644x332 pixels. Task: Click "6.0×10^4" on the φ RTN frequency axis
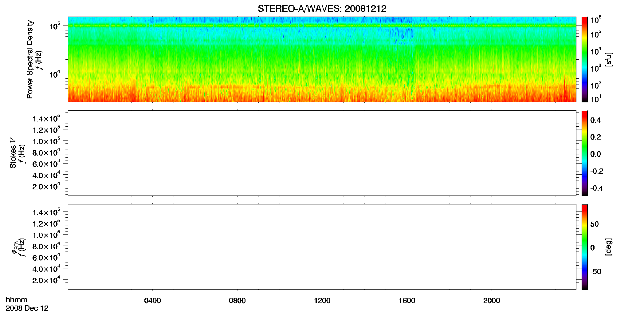[46, 257]
